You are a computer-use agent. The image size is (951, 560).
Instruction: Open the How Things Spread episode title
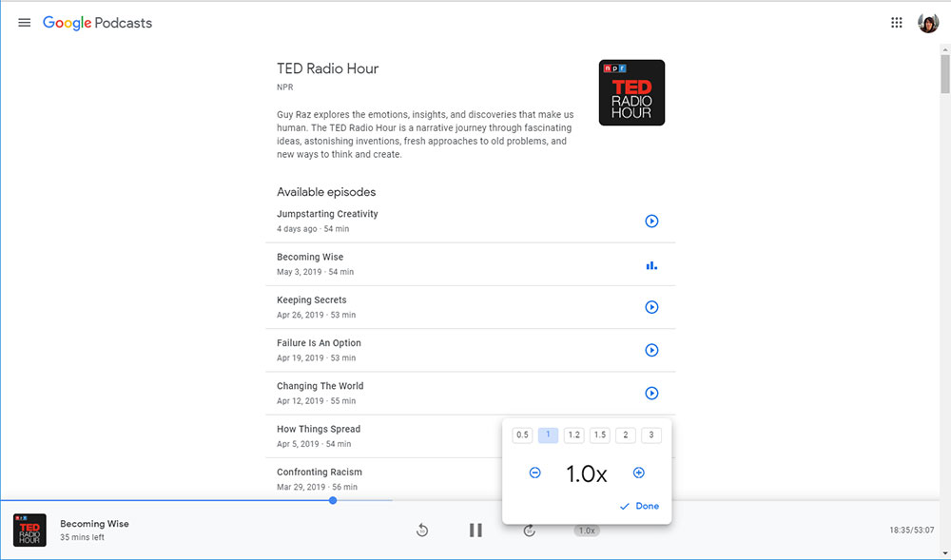[x=319, y=429]
